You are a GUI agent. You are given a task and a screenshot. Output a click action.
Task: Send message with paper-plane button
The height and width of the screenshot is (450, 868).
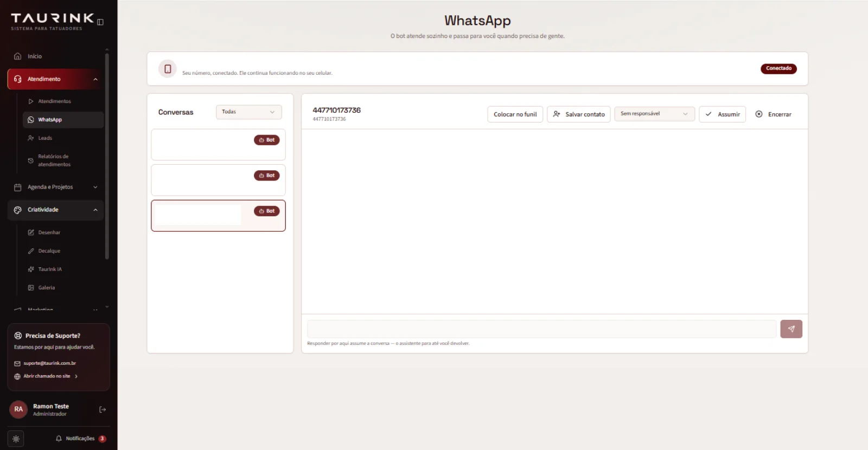click(792, 329)
